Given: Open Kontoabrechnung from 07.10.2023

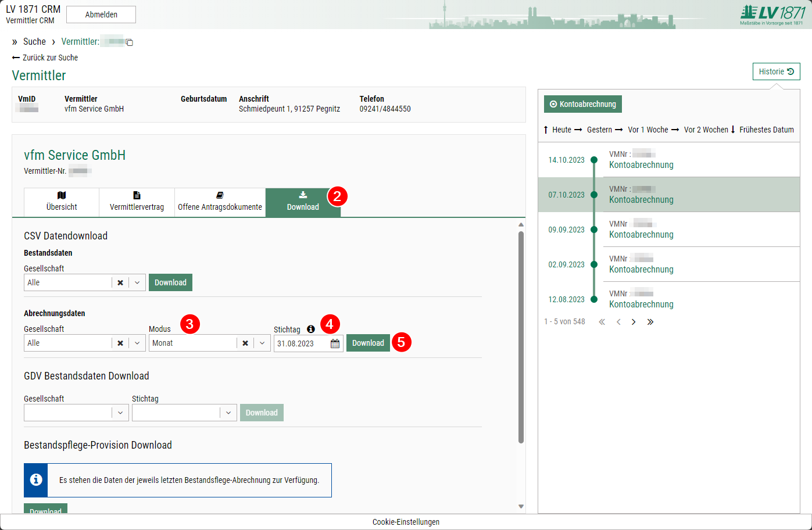Looking at the screenshot, I should coord(641,200).
